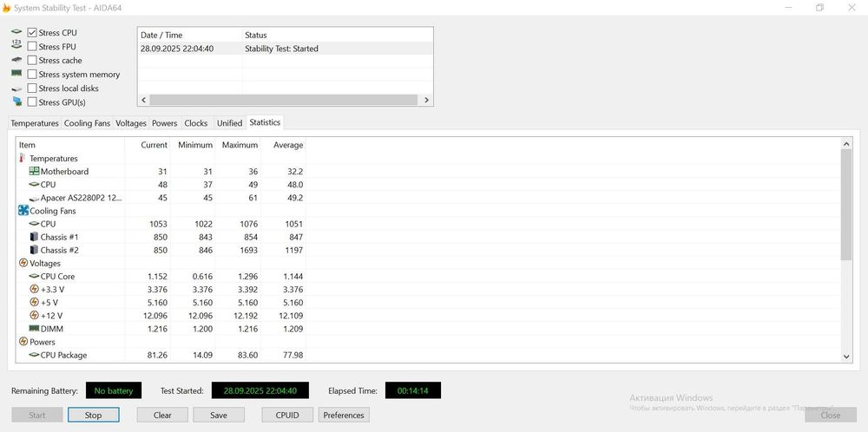Image resolution: width=868 pixels, height=432 pixels.
Task: Click the Motherboard row icon
Action: tap(35, 172)
